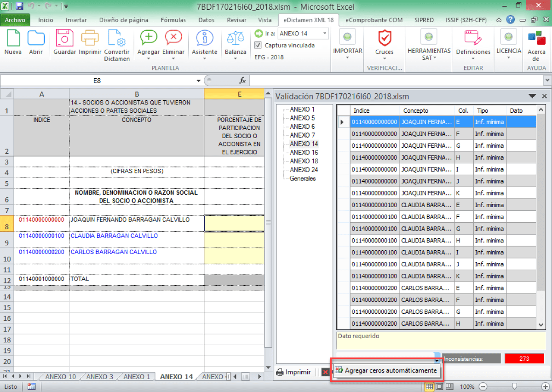The width and height of the screenshot is (552, 392).
Task: Switch to Page Layout view
Action: (x=439, y=386)
